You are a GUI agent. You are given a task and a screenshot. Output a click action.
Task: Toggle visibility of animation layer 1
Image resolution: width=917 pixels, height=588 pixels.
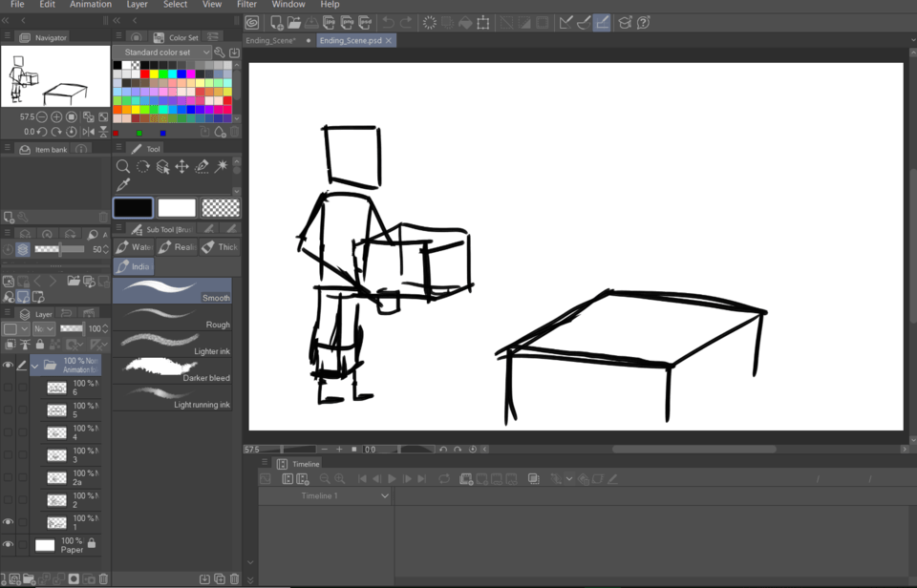pyautogui.click(x=9, y=522)
